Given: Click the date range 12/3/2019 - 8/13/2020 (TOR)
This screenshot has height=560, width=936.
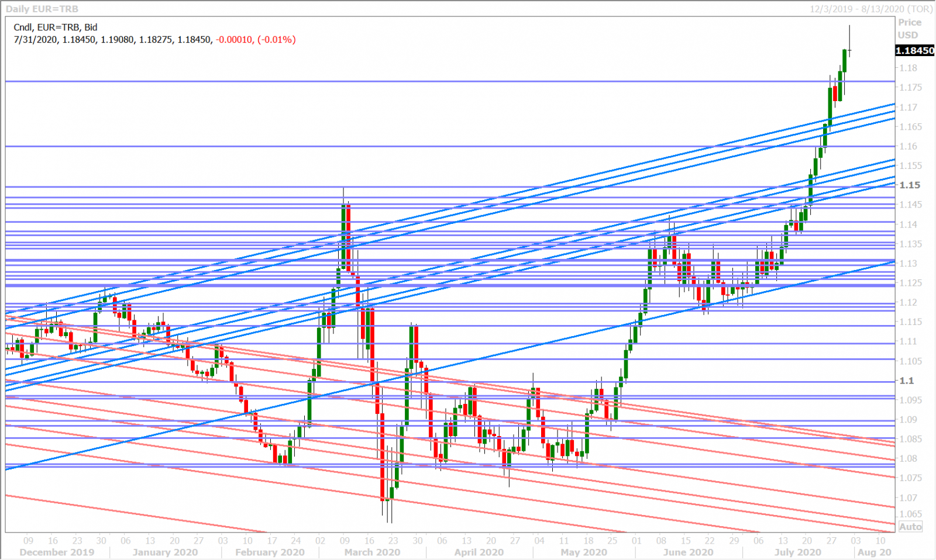Looking at the screenshot, I should (x=871, y=9).
